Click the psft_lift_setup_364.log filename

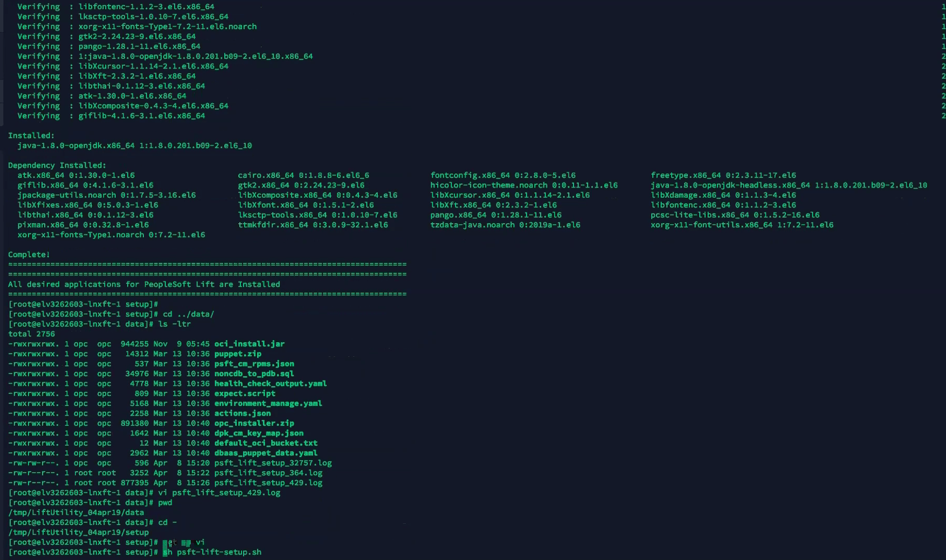(x=268, y=473)
